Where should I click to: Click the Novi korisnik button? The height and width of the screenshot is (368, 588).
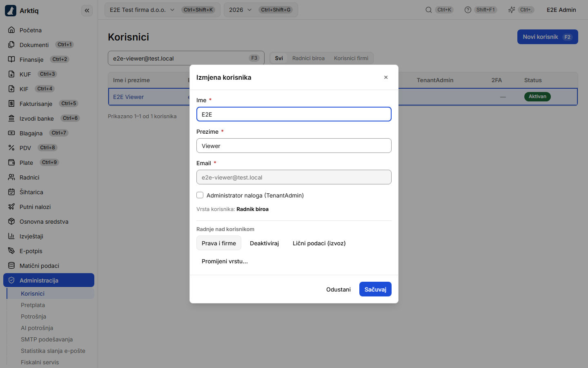point(548,37)
